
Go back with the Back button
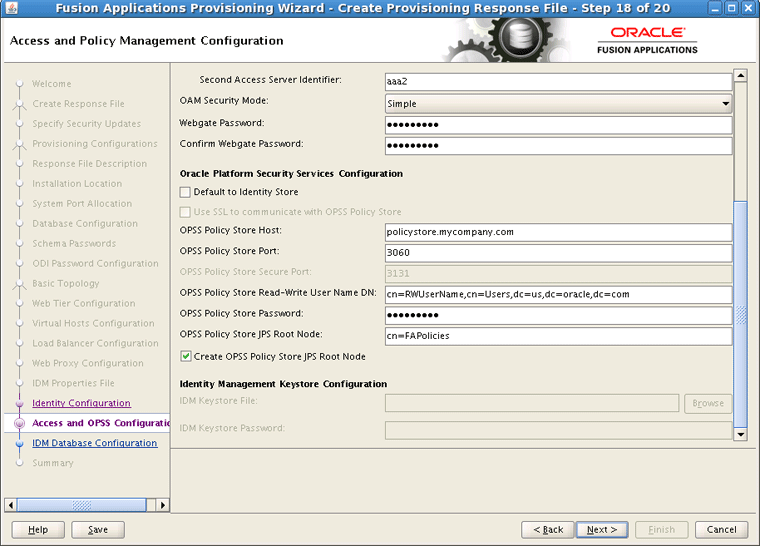point(548,530)
